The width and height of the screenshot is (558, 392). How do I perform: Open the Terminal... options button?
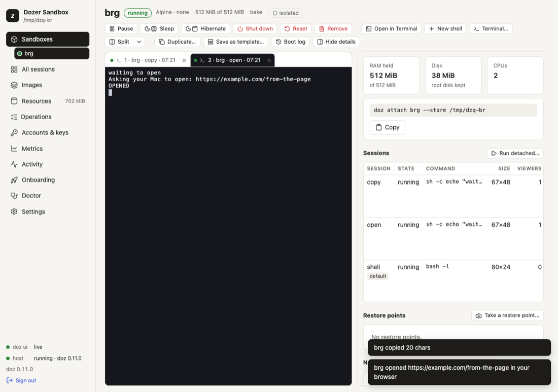491,29
